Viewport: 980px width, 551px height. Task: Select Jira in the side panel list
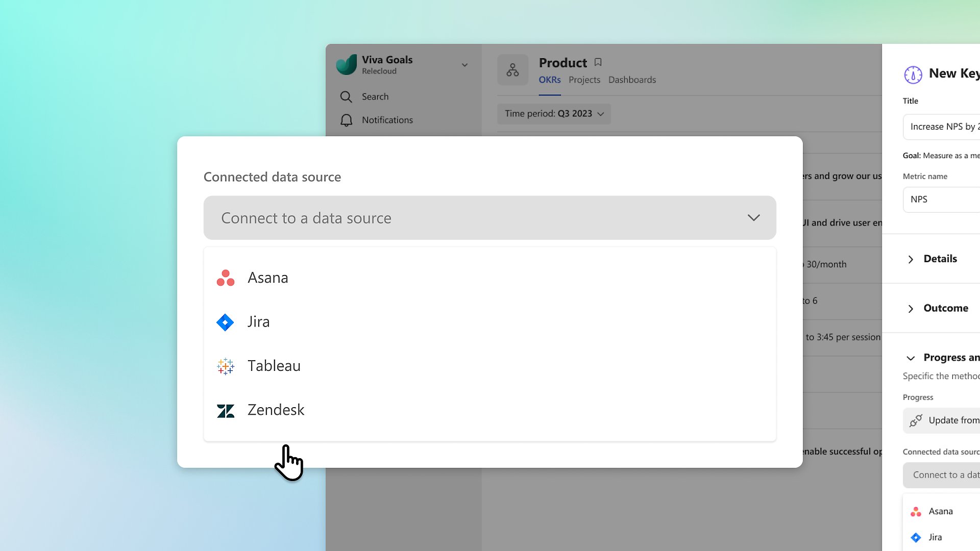941,537
